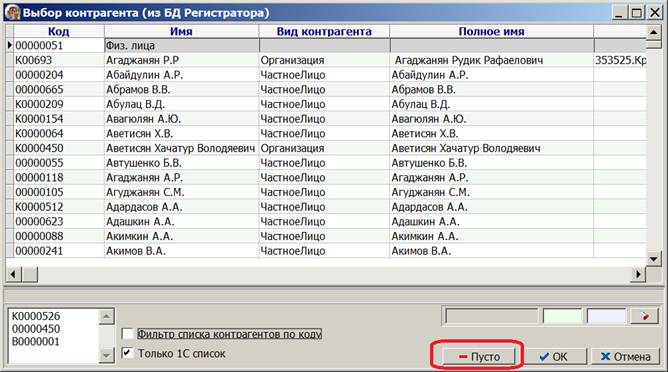Click the Абулац В.Д. name cell
The height and width of the screenshot is (372, 668).
point(181,104)
